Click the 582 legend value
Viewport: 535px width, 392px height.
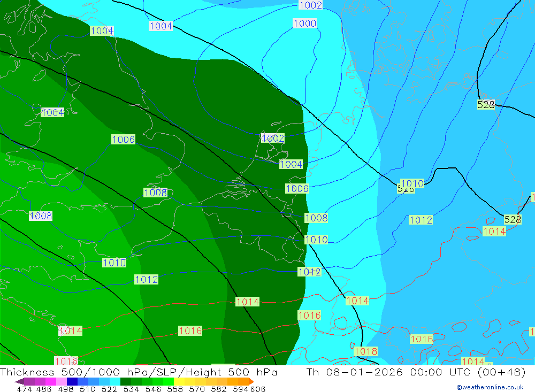(218, 389)
